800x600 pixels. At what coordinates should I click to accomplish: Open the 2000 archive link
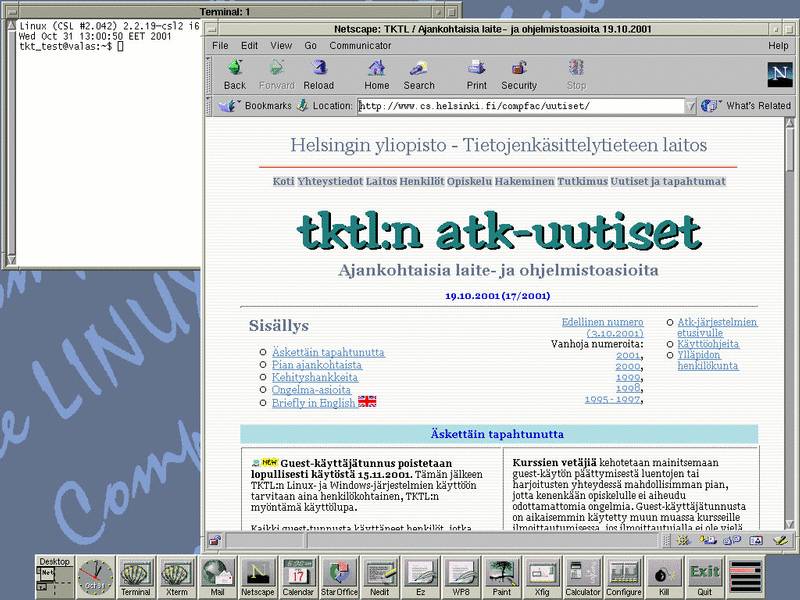point(628,366)
